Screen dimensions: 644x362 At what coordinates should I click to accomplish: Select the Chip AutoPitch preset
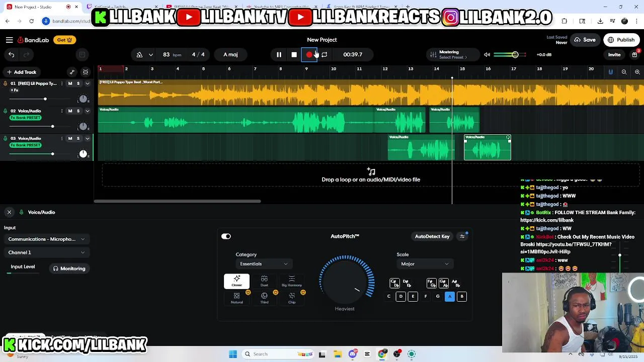[x=292, y=298]
